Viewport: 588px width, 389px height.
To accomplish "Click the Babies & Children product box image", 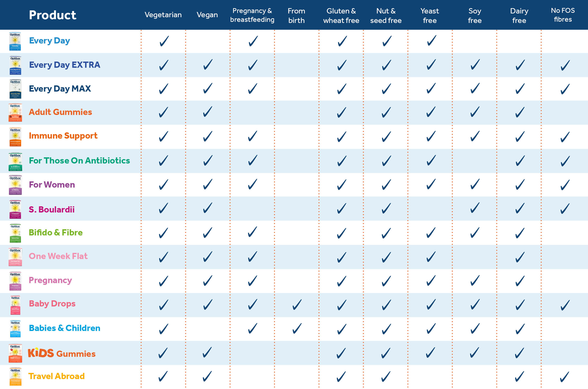I will [15, 329].
